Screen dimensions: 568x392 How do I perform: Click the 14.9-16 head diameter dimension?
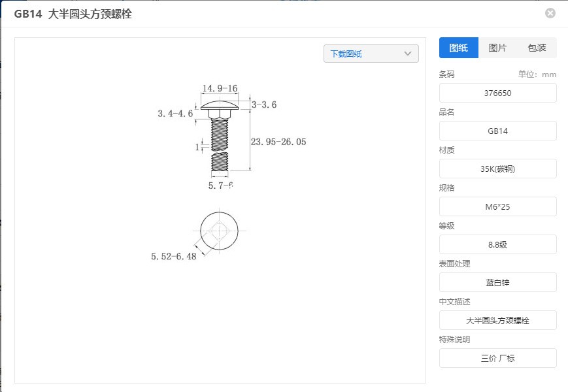tap(220, 88)
